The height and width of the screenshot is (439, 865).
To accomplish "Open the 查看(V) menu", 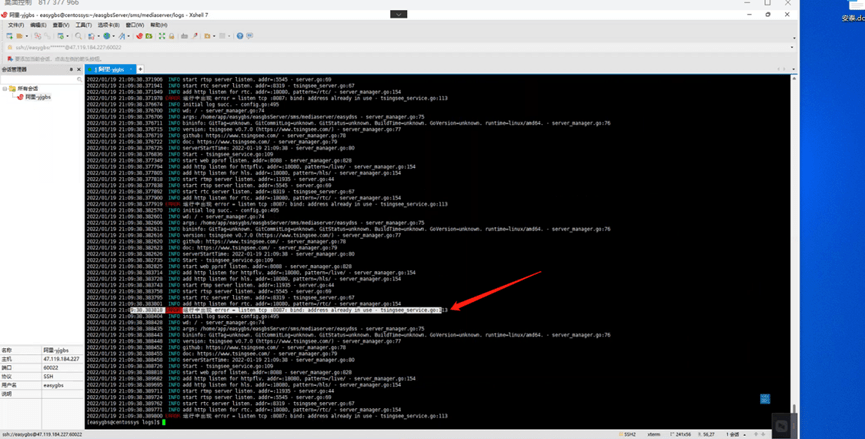I will coord(61,25).
